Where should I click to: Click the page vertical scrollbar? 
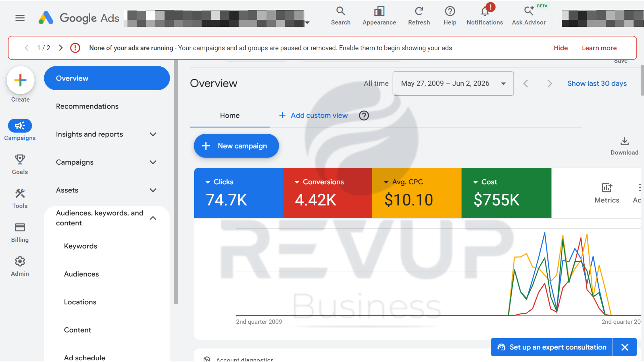click(x=642, y=80)
